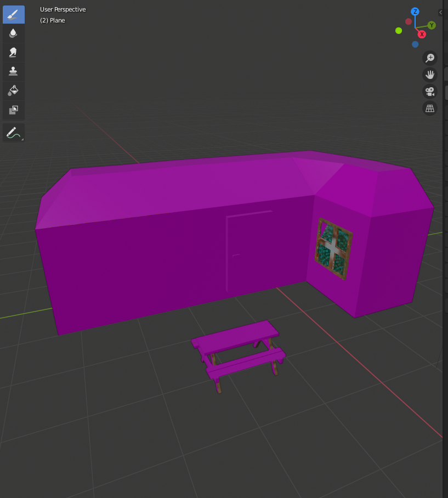Click the picnic table tabletop
Image resolution: width=448 pixels, height=498 pixels.
click(x=235, y=337)
